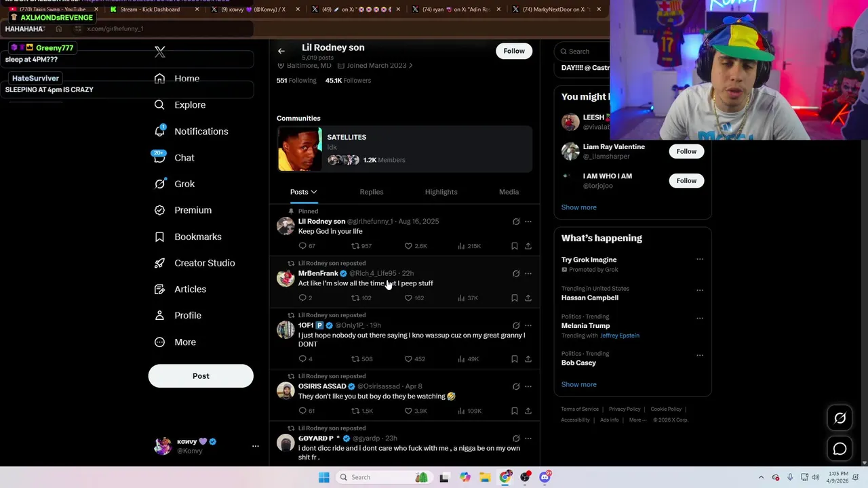Viewport: 868px width, 488px height.
Task: Open more options on MrBenFrank post
Action: (x=528, y=274)
